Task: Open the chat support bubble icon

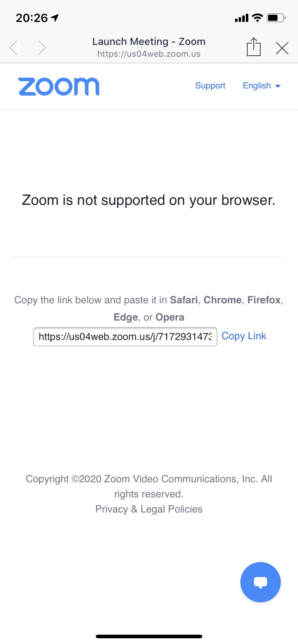Action: 260,582
